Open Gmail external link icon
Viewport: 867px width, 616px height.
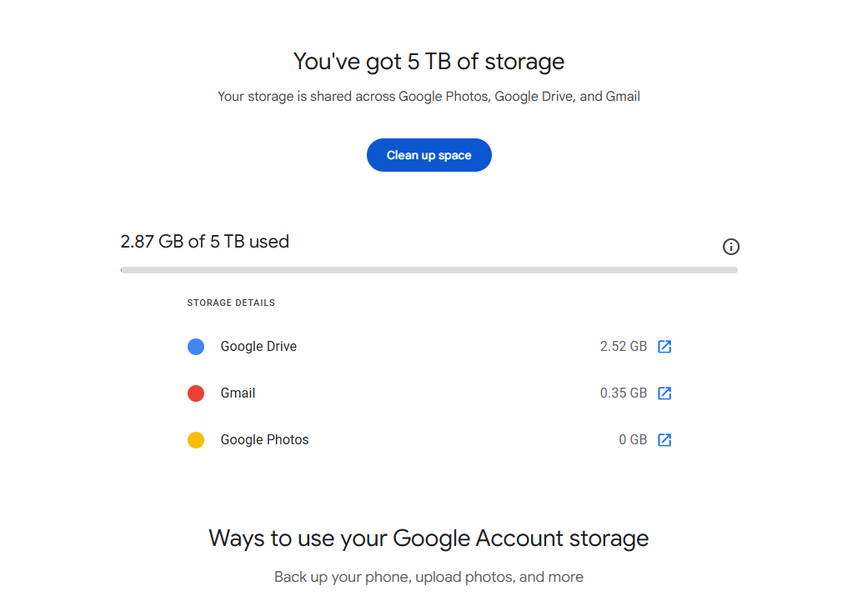pyautogui.click(x=664, y=393)
